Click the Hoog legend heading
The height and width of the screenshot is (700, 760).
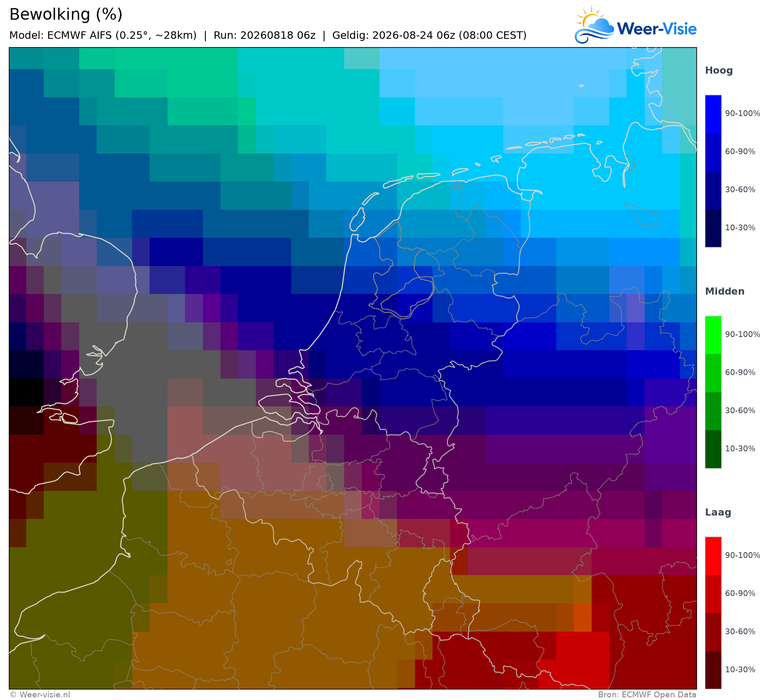tap(719, 71)
